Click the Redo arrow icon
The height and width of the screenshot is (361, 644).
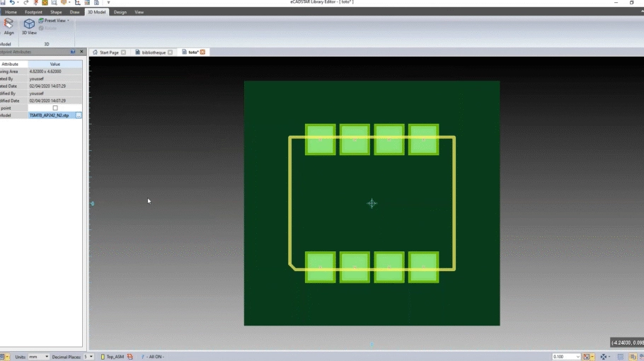pos(25,3)
